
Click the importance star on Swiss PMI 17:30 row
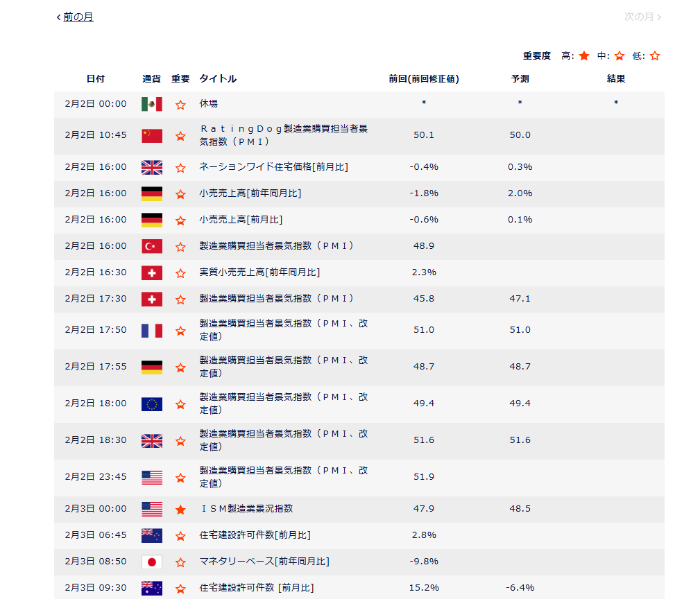(x=180, y=299)
